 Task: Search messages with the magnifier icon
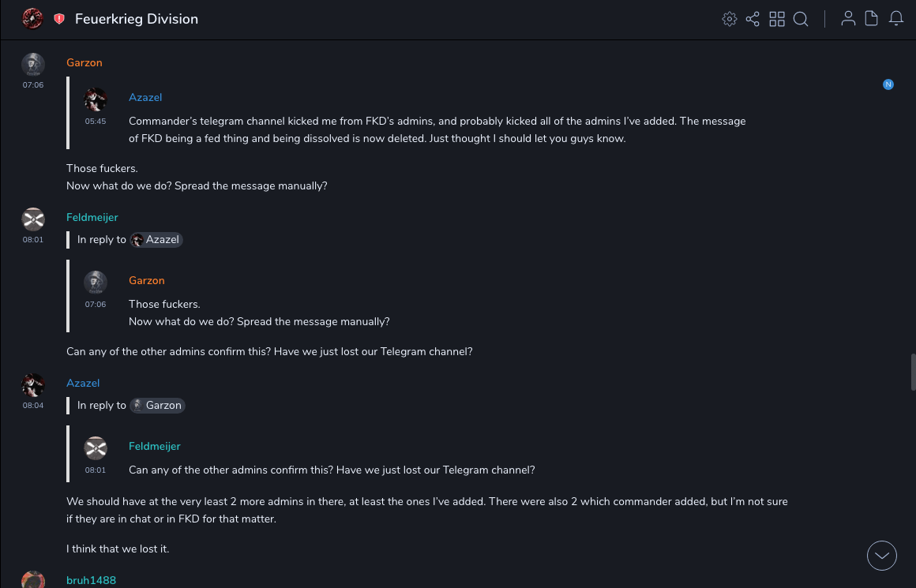801,19
